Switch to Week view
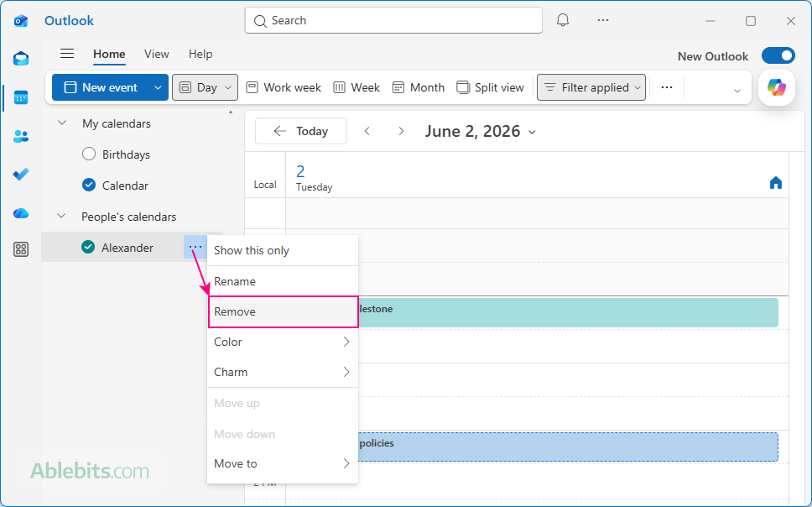Image resolution: width=812 pixels, height=507 pixels. [x=357, y=87]
